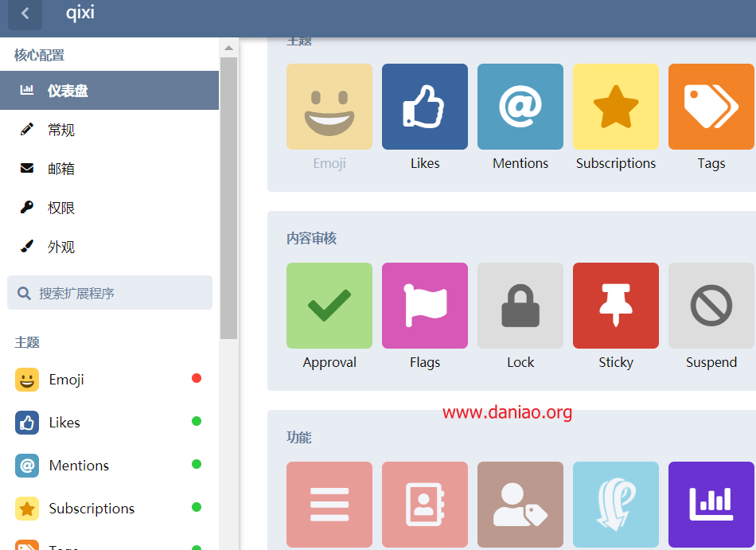Screen dimensions: 756x550
Task: Click the sidebar scrollbar up arrow
Action: 229,48
